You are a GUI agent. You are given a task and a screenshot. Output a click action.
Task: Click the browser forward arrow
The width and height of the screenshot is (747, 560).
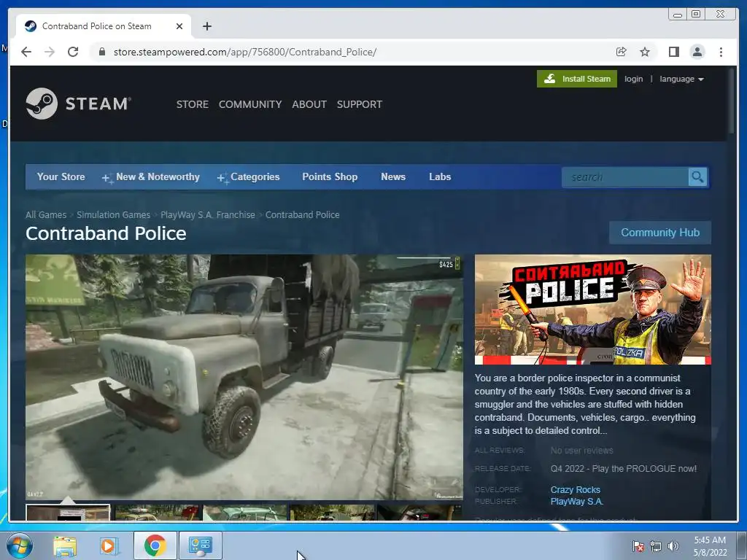(x=50, y=52)
